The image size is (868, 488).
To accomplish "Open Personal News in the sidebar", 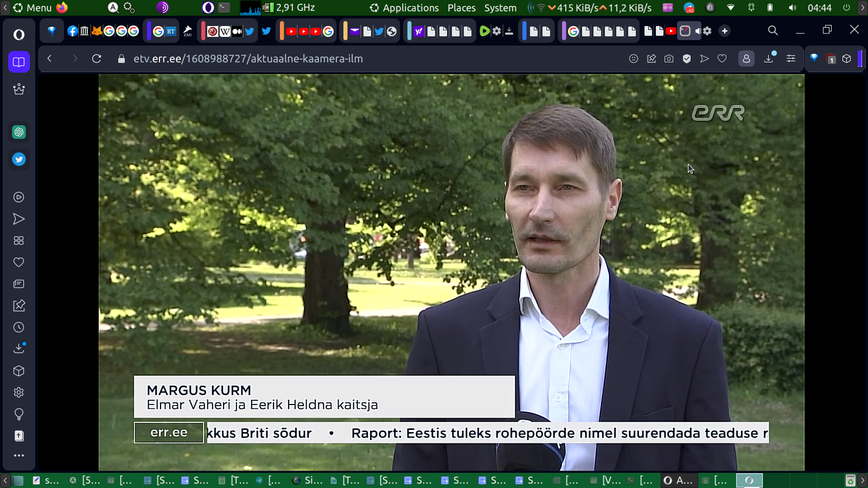I will tap(19, 284).
